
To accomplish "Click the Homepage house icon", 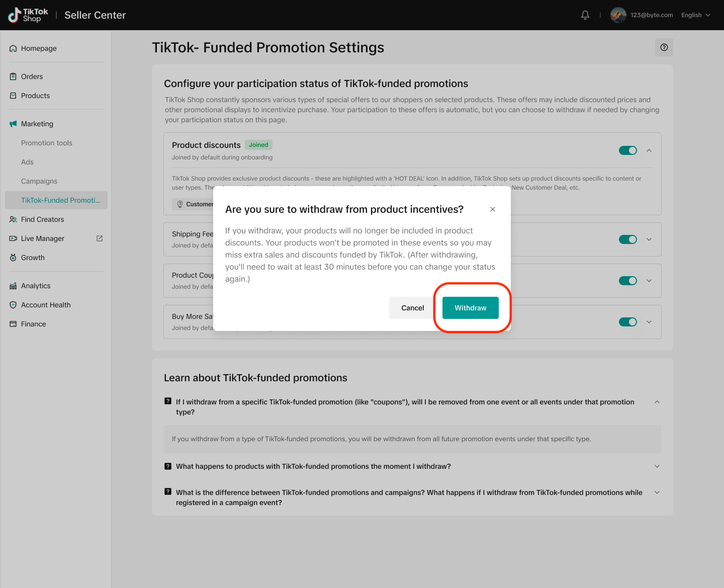I will click(13, 48).
